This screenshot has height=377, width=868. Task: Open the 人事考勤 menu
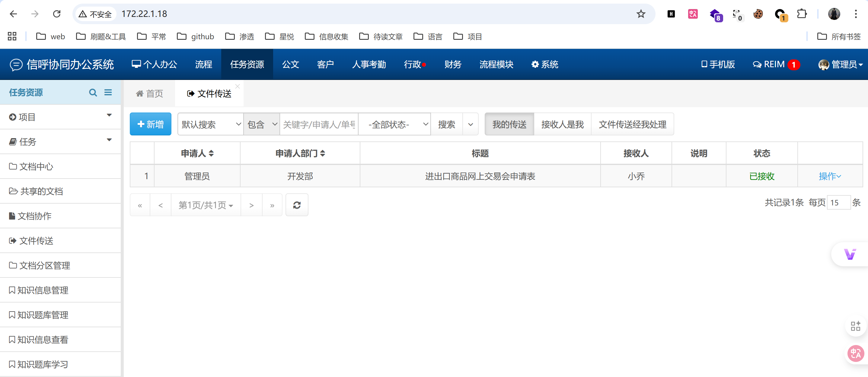click(369, 64)
